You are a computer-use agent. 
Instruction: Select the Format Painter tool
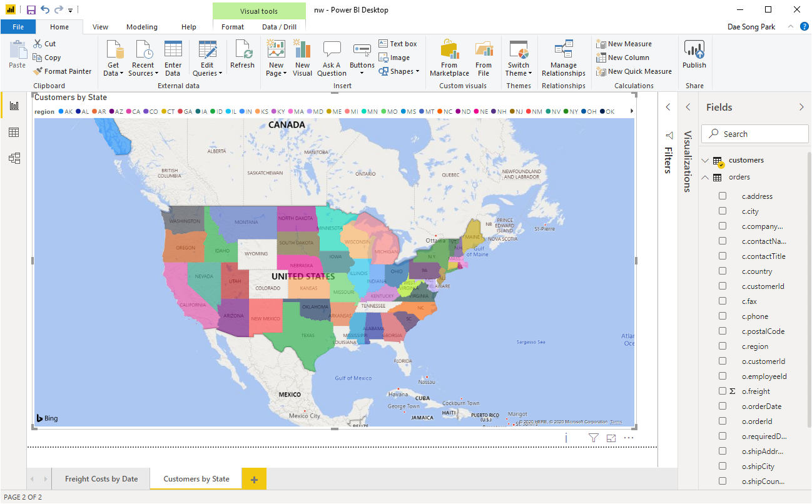coord(62,71)
